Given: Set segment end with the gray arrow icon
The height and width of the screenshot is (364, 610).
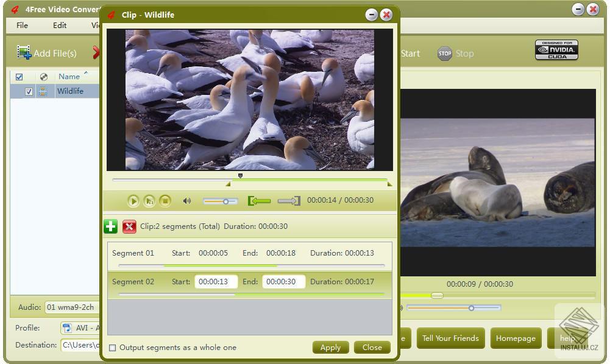Looking at the screenshot, I should [x=289, y=201].
